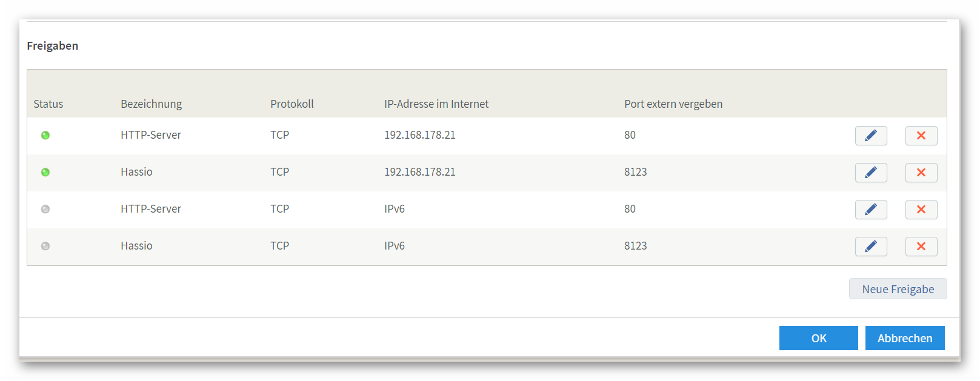
Task: Click the Port extern vergeben header
Action: [673, 104]
